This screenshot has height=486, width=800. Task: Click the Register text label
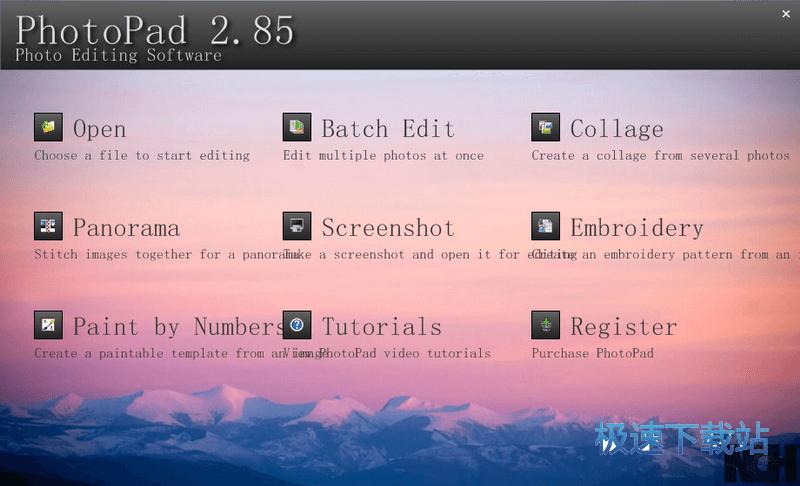[623, 327]
